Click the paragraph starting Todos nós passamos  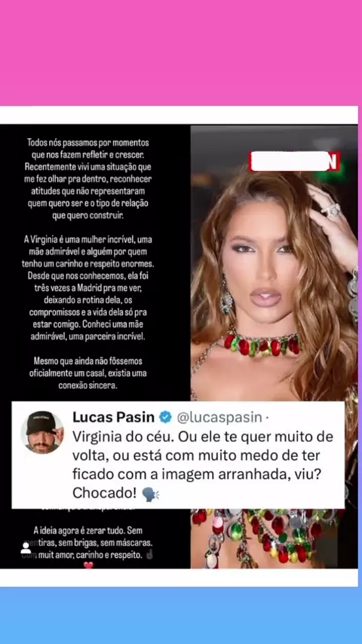pyautogui.click(x=88, y=179)
